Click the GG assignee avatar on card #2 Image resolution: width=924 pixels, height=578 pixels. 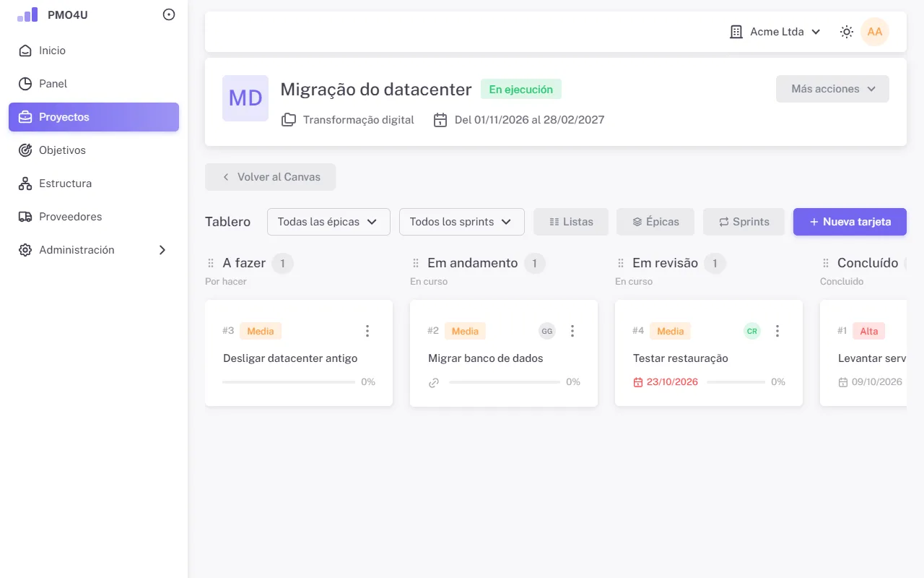[x=547, y=331]
